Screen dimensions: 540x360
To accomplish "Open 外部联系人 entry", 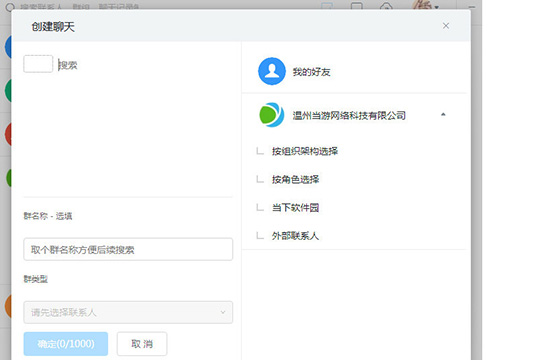I will [x=295, y=236].
